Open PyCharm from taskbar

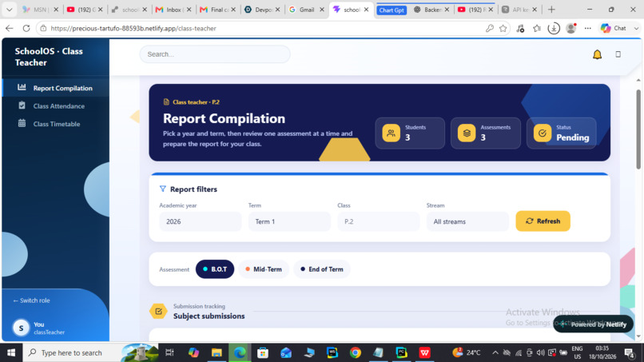[401, 352]
